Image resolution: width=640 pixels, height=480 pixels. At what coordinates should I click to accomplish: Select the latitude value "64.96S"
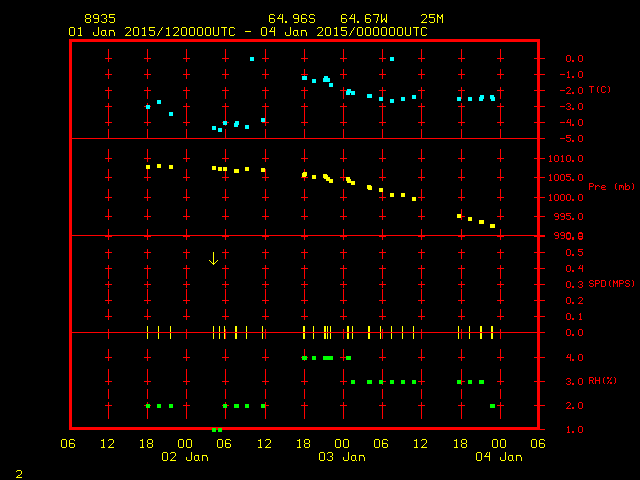pos(292,19)
